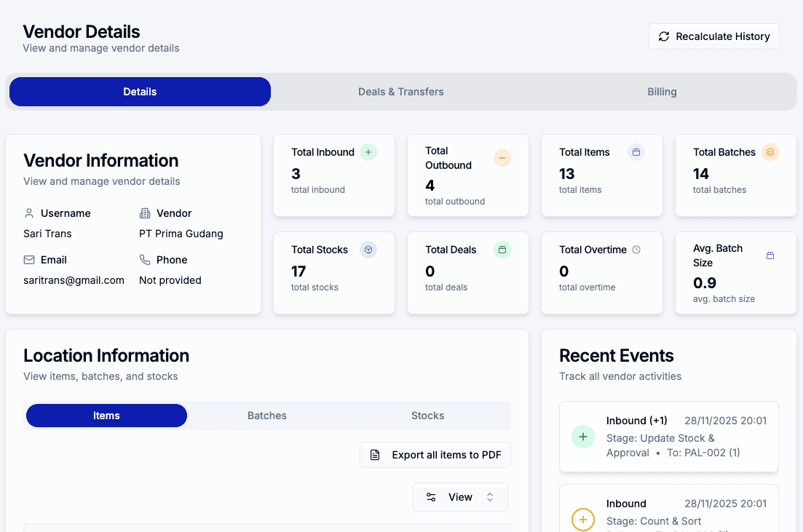
Task: Click the stack icon on Total Batches card
Action: [770, 151]
